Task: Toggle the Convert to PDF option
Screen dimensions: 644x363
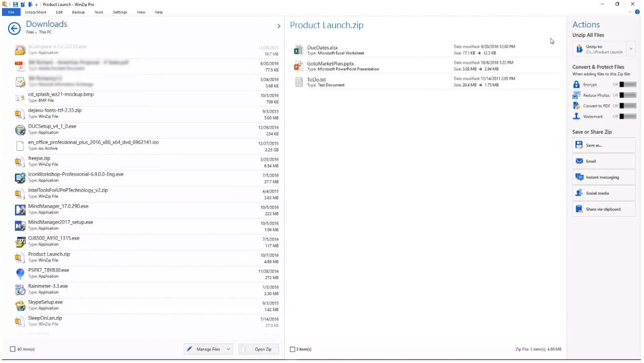Action: pos(628,106)
